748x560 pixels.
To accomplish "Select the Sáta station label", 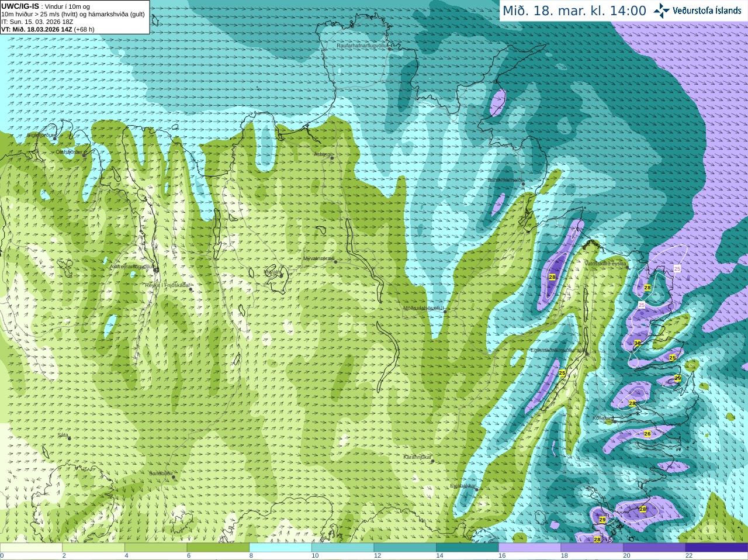I will tap(63, 435).
